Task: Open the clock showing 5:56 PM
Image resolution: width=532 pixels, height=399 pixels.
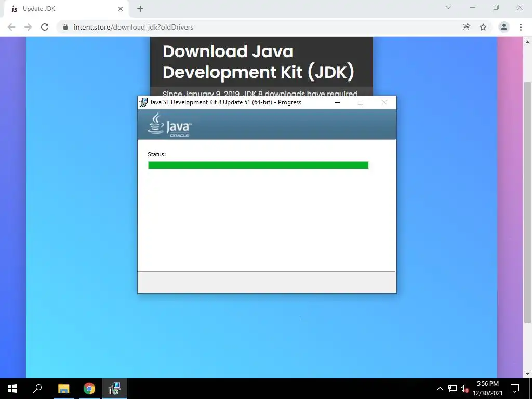Action: point(487,389)
